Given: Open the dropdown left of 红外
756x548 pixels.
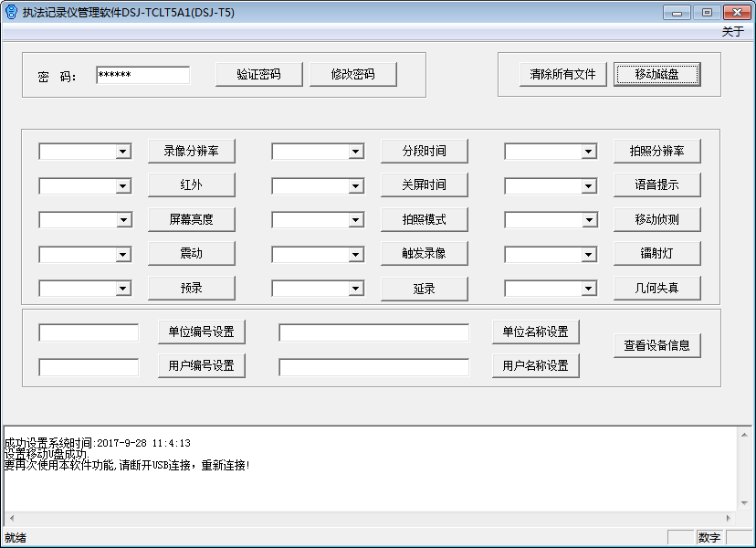Looking at the screenshot, I should (x=123, y=186).
